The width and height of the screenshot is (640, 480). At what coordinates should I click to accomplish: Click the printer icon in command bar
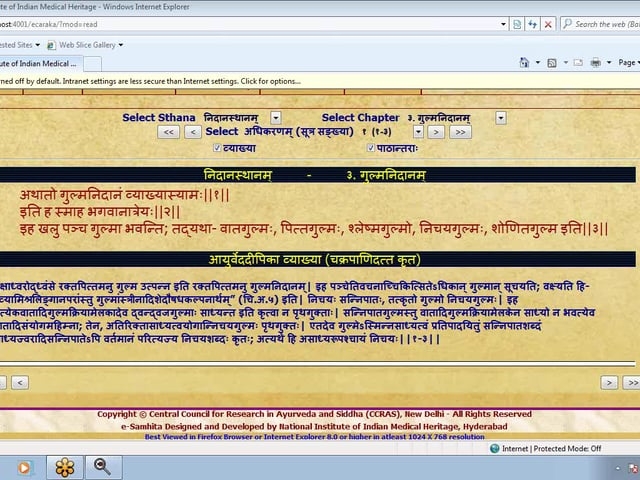pyautogui.click(x=596, y=63)
